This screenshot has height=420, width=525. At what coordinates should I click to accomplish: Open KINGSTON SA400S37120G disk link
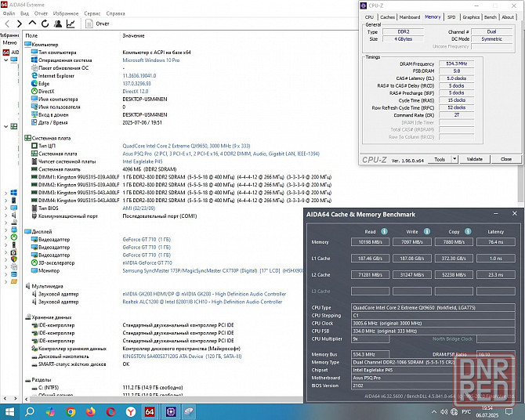(x=182, y=357)
